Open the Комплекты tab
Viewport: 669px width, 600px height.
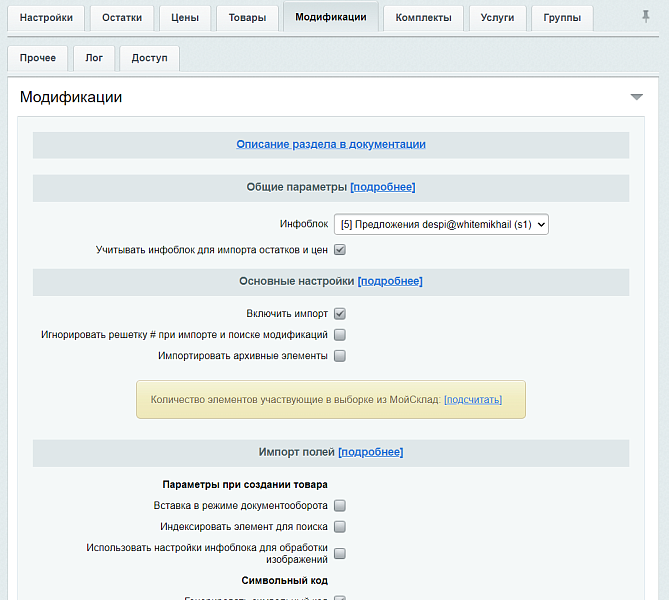[424, 18]
